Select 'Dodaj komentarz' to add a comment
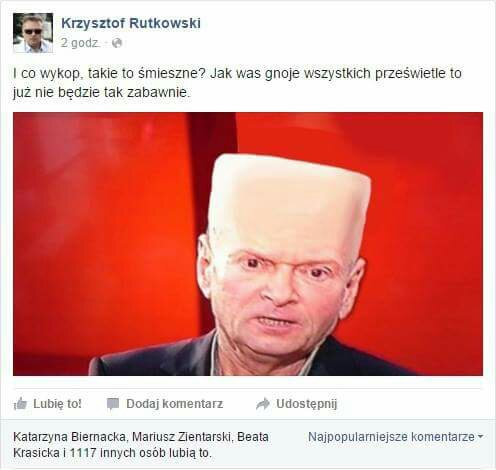Screen dimensions: 496x470 coord(175,404)
